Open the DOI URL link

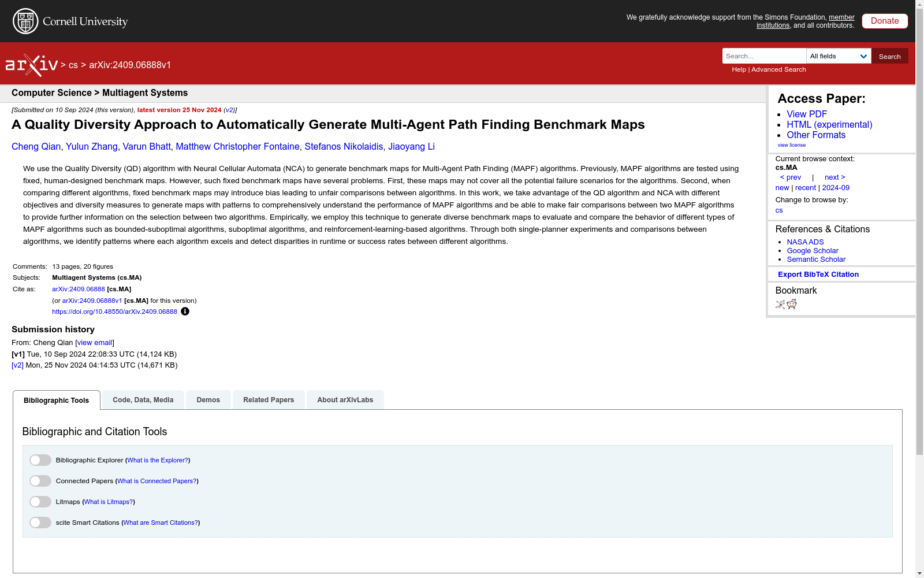pos(114,312)
